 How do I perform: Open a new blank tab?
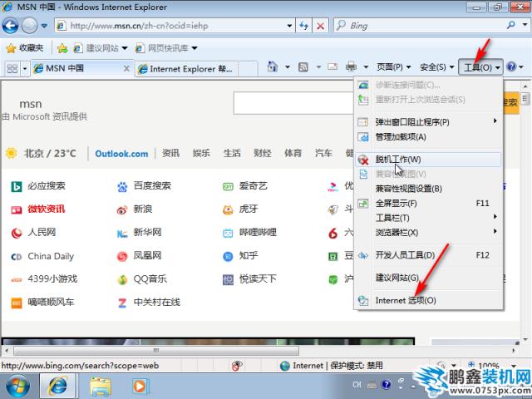point(247,69)
